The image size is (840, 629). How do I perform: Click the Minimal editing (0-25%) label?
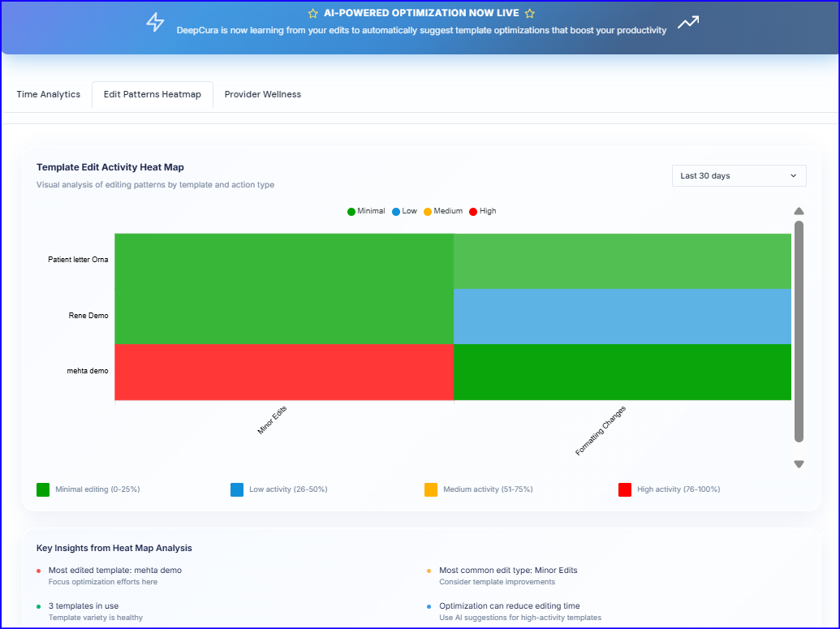(x=97, y=489)
